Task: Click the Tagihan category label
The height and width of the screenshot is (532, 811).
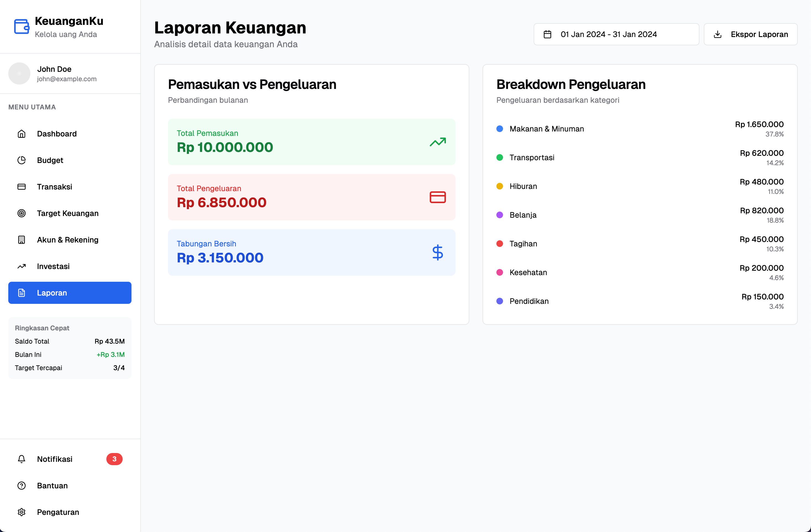Action: pos(523,244)
